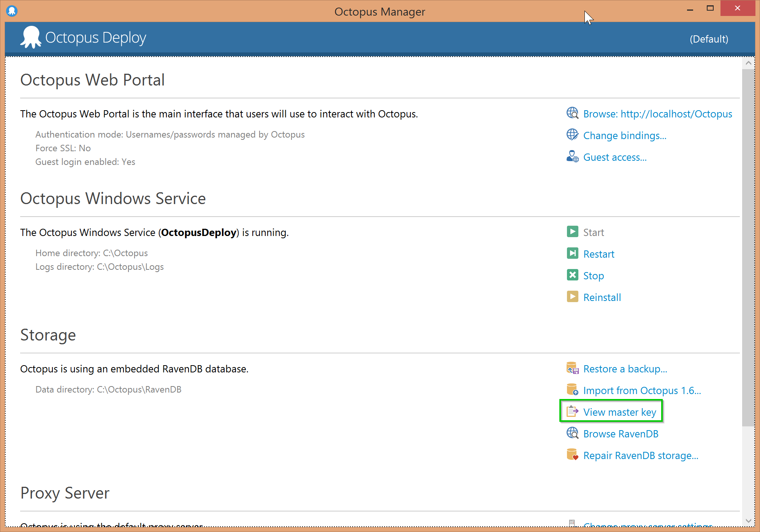Click the green Stop X icon
Screen dimensions: 760x532
(x=572, y=275)
